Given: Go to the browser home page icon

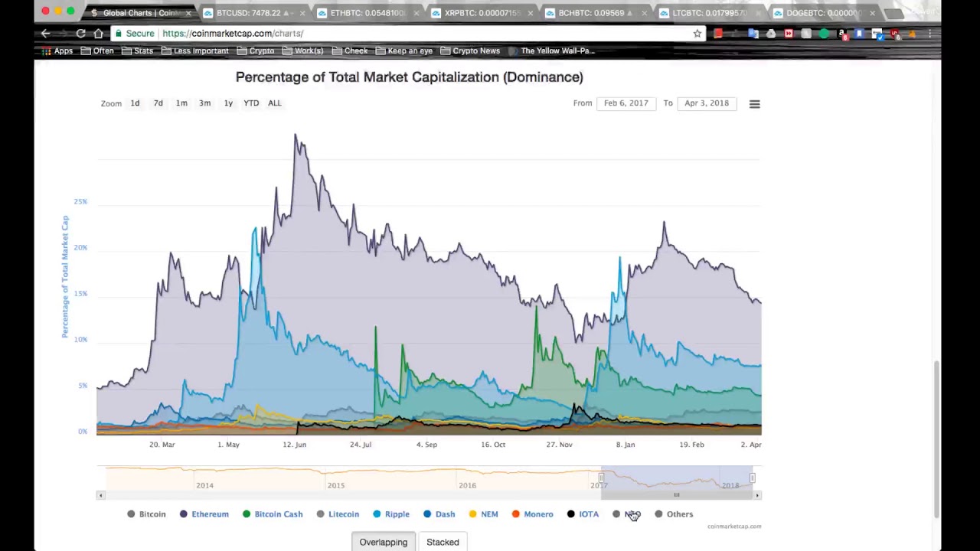Looking at the screenshot, I should point(98,34).
